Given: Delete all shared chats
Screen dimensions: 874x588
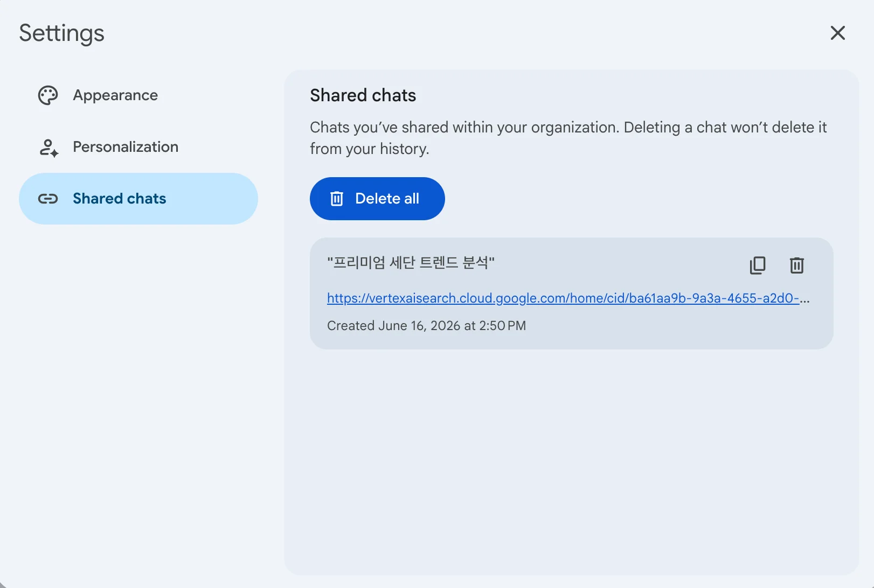Looking at the screenshot, I should 377,199.
